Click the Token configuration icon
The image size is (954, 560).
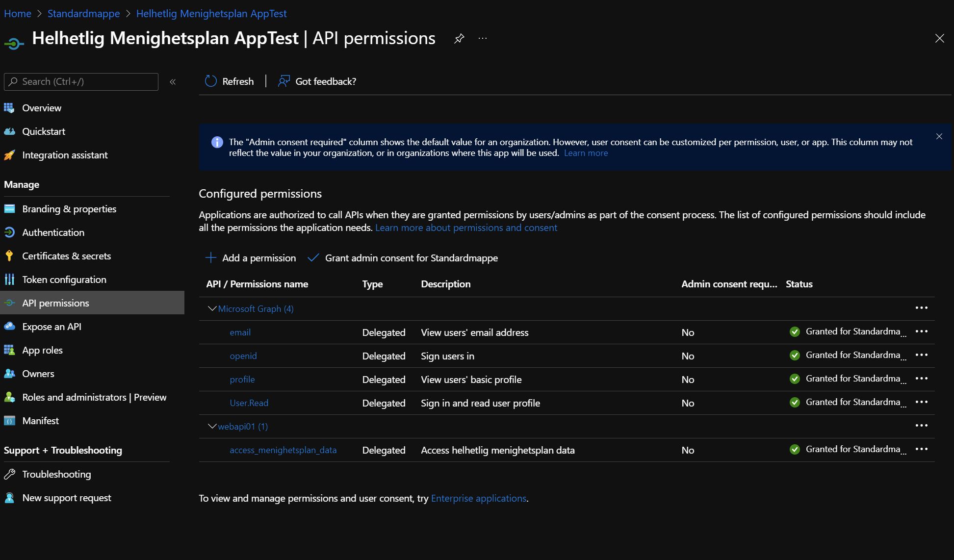[9, 279]
